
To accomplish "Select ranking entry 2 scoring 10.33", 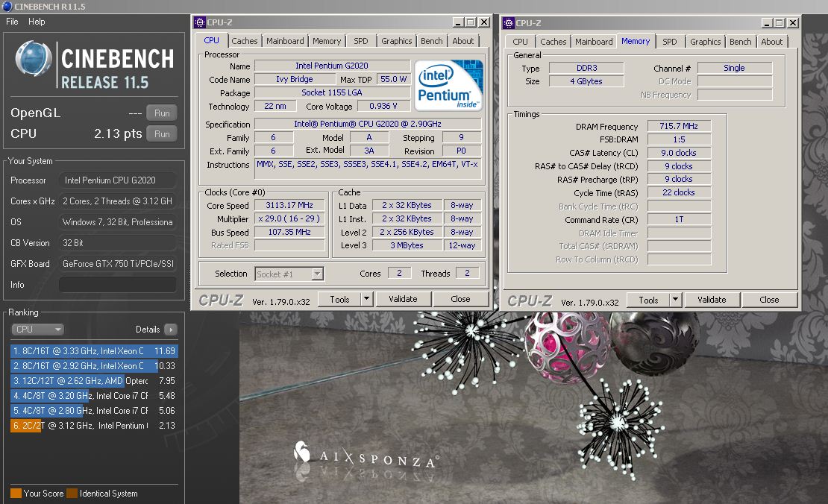I will click(x=94, y=366).
